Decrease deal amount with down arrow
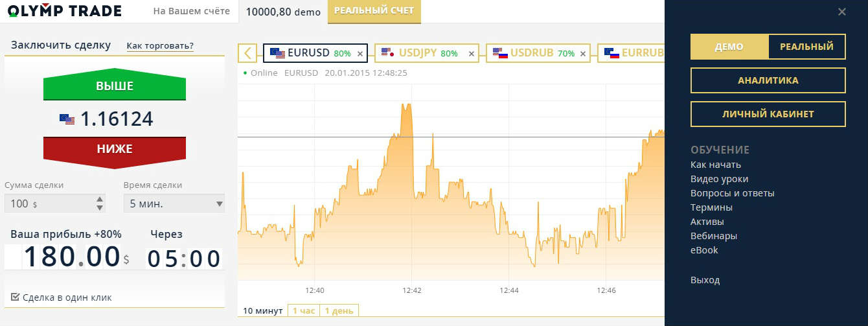The width and height of the screenshot is (868, 326). coord(99,208)
